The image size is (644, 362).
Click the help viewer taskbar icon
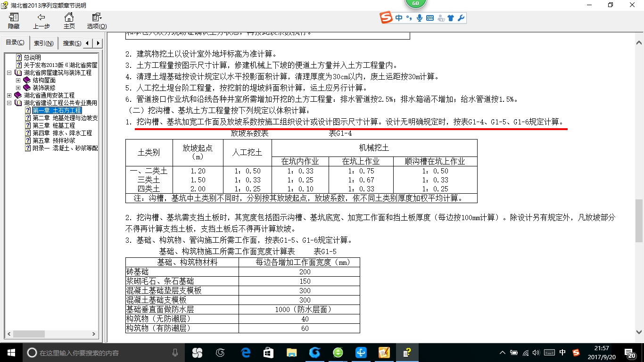tap(407, 353)
